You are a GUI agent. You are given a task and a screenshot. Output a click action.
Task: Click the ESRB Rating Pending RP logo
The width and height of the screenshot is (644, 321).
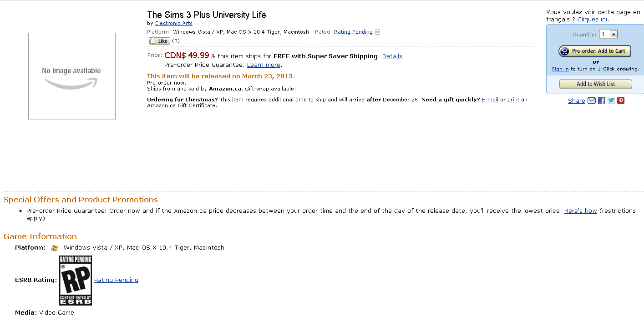click(x=76, y=280)
